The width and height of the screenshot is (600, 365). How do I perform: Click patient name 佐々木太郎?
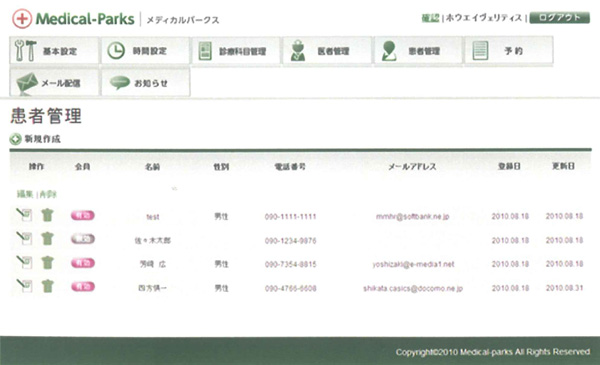(152, 241)
